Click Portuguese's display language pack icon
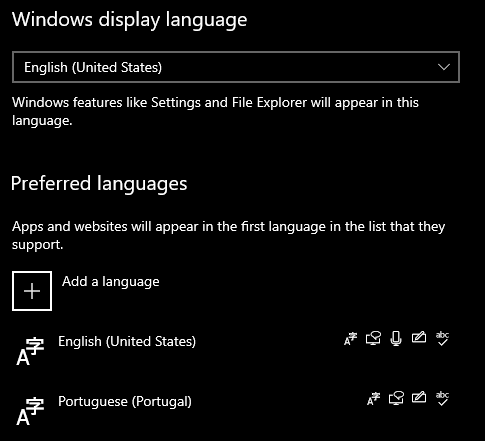This screenshot has height=441, width=485. pyautogui.click(x=373, y=399)
